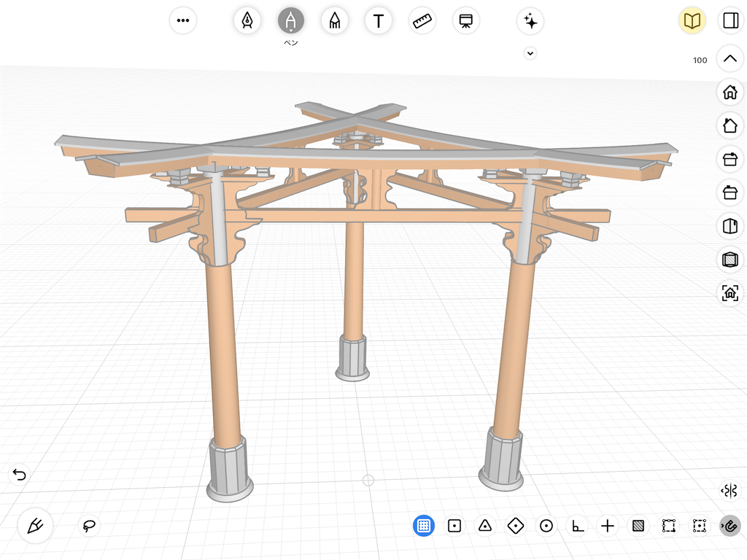Collapse the view list with up chevron
Viewport: 747px width, 560px height.
(x=729, y=58)
